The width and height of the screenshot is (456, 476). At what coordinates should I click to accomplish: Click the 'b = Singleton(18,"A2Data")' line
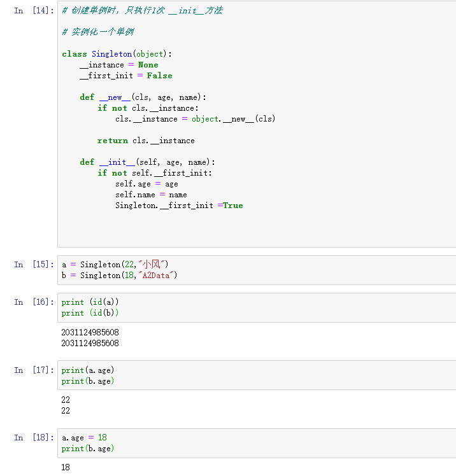pyautogui.click(x=119, y=275)
